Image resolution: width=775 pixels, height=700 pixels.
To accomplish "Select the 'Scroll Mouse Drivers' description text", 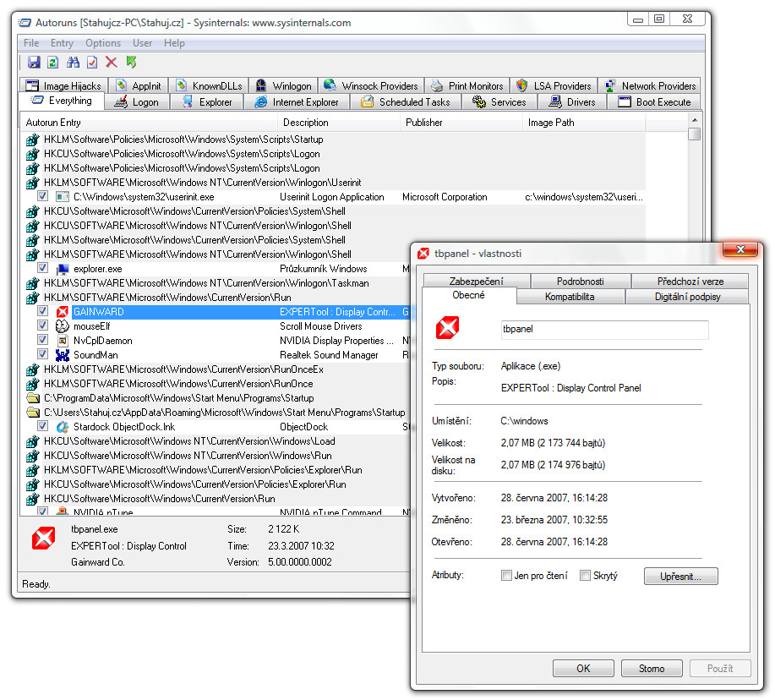I will click(321, 326).
